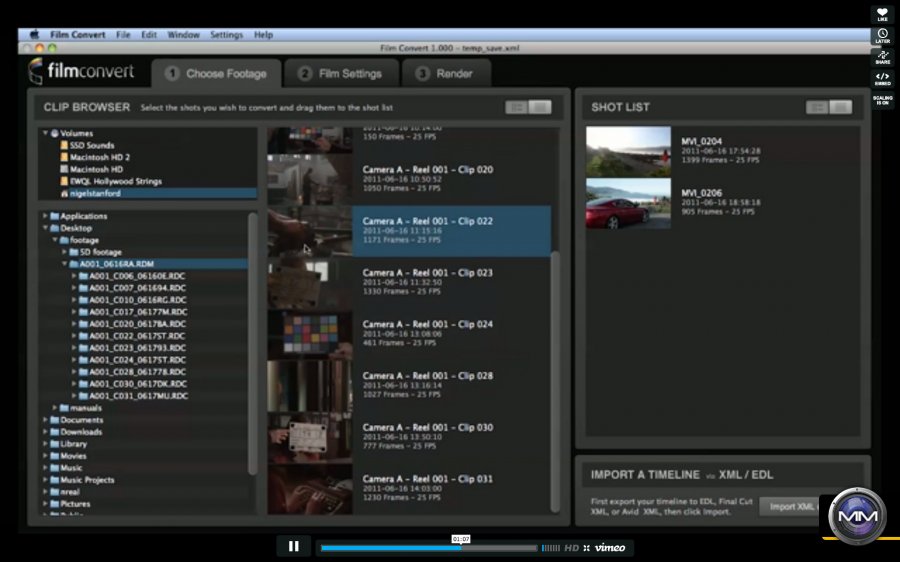Click the Vimeo Share icon
The width and height of the screenshot is (900, 562).
click(x=882, y=57)
